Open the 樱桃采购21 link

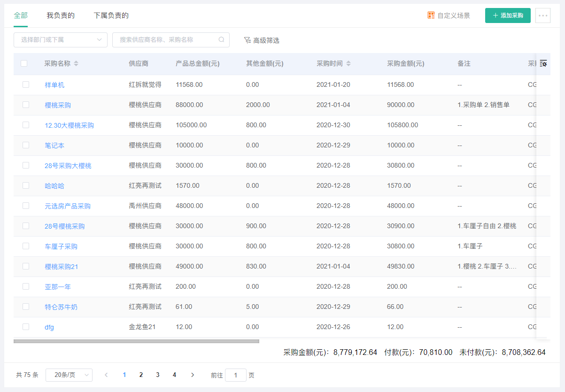pyautogui.click(x=62, y=267)
